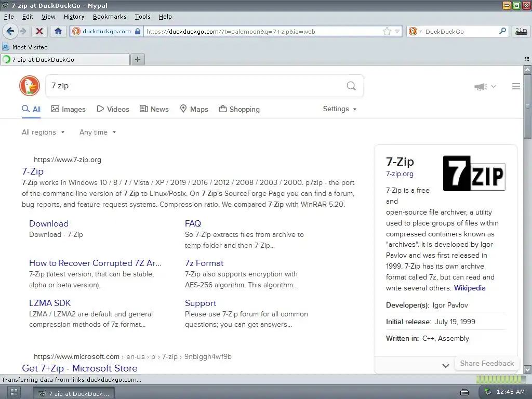532x399 pixels.
Task: Click the Share Feedback button
Action: pyautogui.click(x=487, y=363)
